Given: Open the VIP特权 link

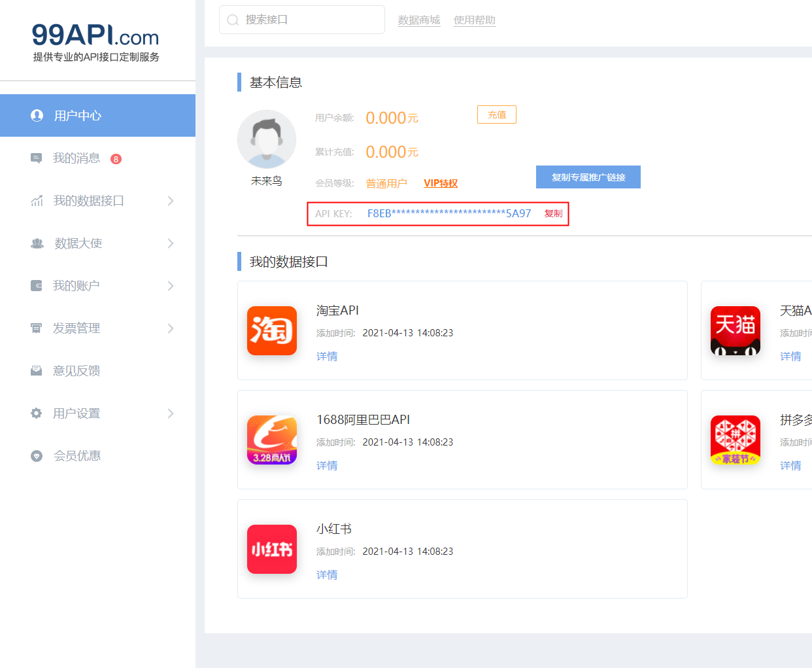Looking at the screenshot, I should point(440,183).
